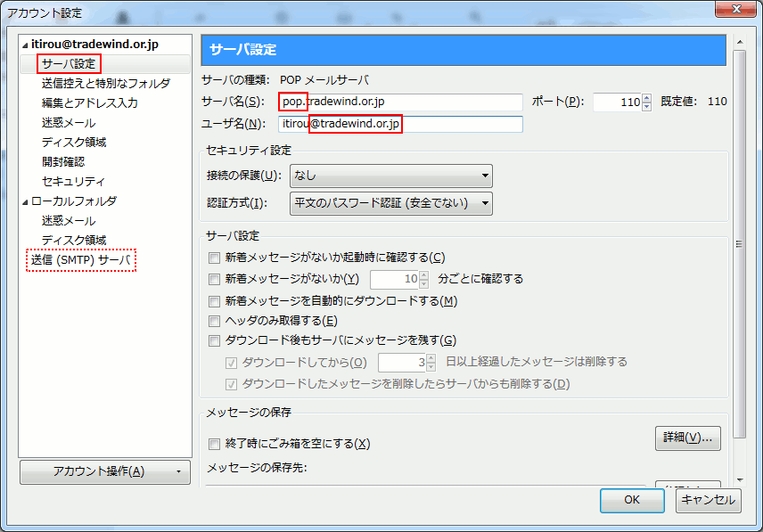Viewport: 763px width, 532px height.
Task: Collapse the itirou@tradewind.or.jp account tree
Action: point(26,45)
